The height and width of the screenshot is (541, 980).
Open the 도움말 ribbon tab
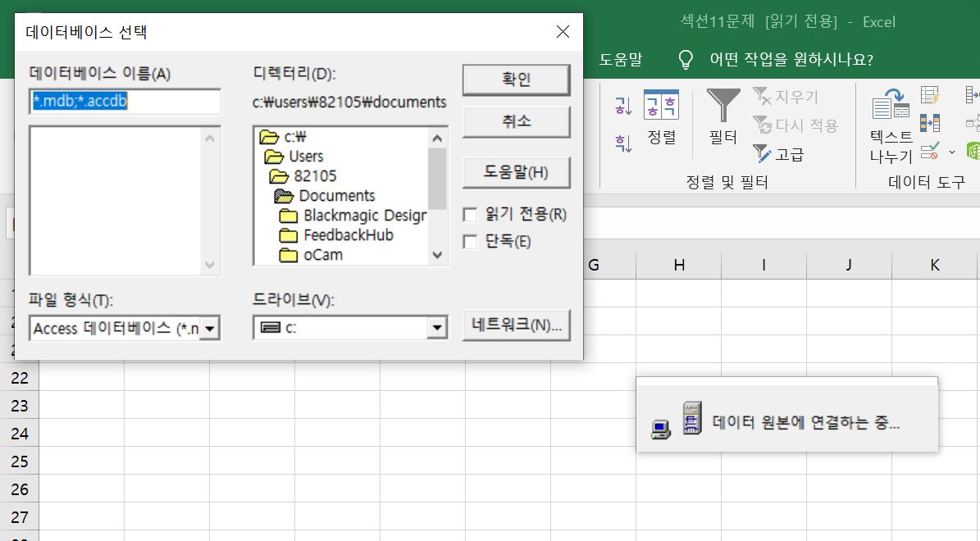[x=620, y=59]
